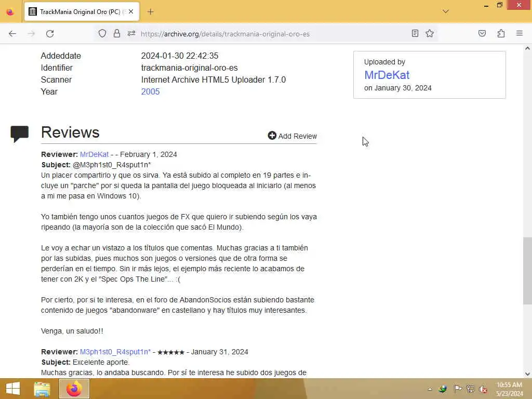Click the Firefox back arrow button

click(x=12, y=34)
